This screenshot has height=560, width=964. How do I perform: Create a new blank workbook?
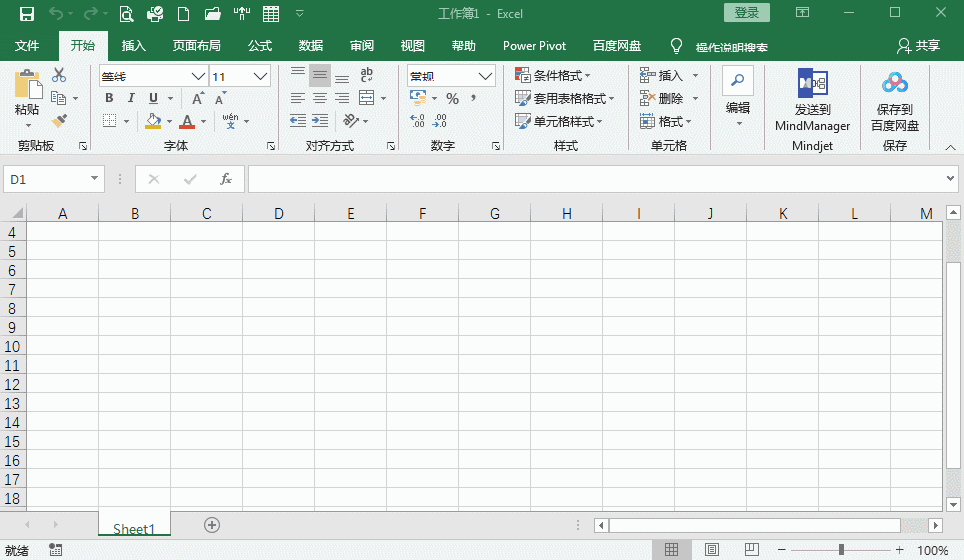coord(183,14)
